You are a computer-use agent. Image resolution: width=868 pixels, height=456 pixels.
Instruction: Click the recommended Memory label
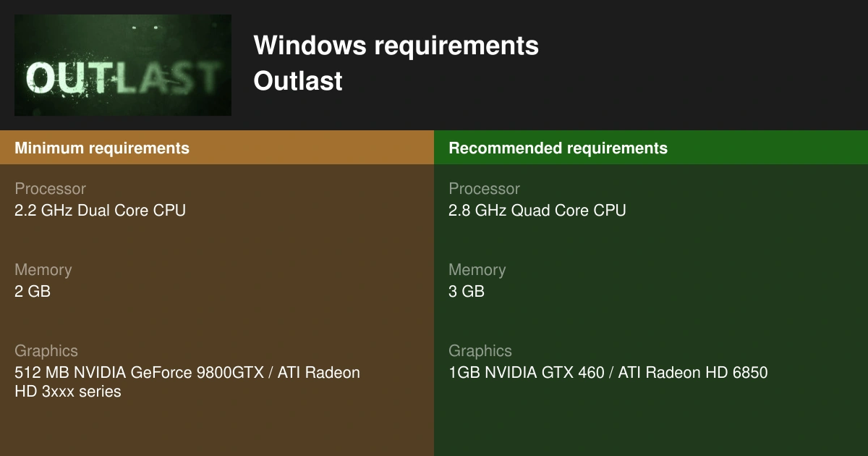click(477, 270)
